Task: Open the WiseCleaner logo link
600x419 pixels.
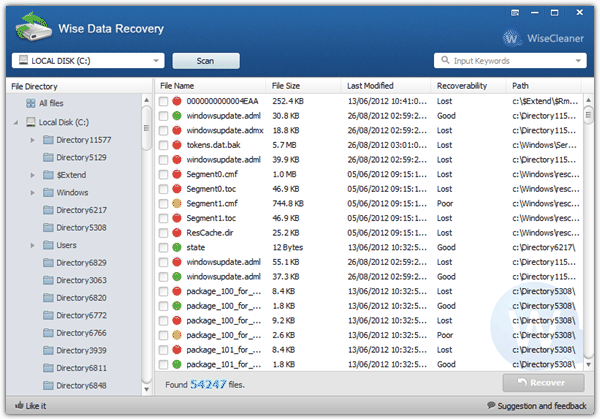Action: [543, 38]
